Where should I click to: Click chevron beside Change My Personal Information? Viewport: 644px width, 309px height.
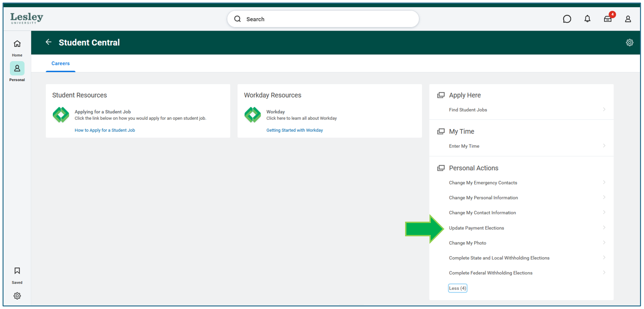(604, 197)
